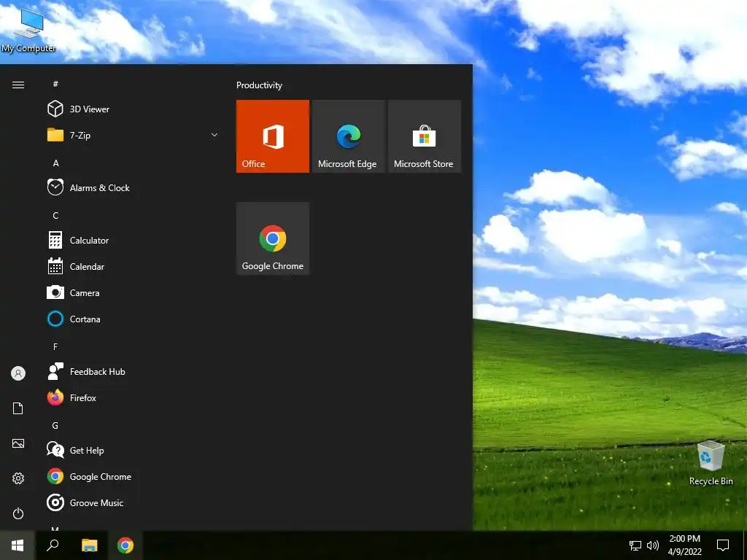
Task: Open the Microsoft Edge tile
Action: click(x=348, y=136)
